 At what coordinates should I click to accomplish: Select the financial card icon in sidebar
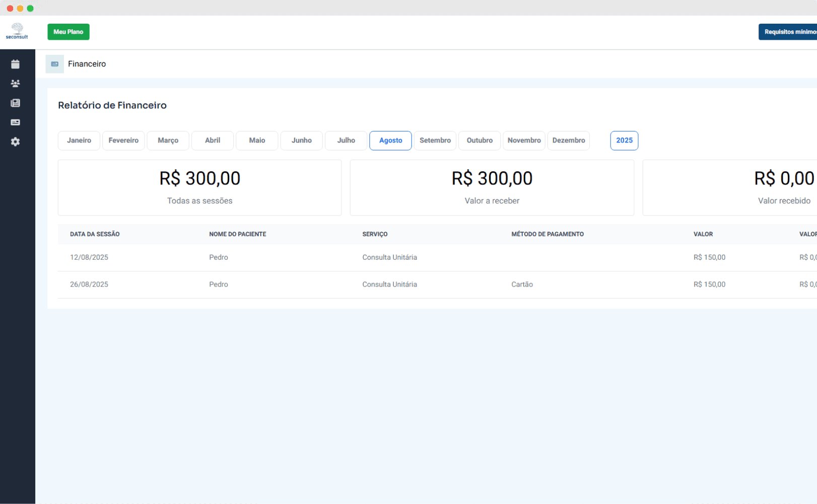[x=15, y=122]
